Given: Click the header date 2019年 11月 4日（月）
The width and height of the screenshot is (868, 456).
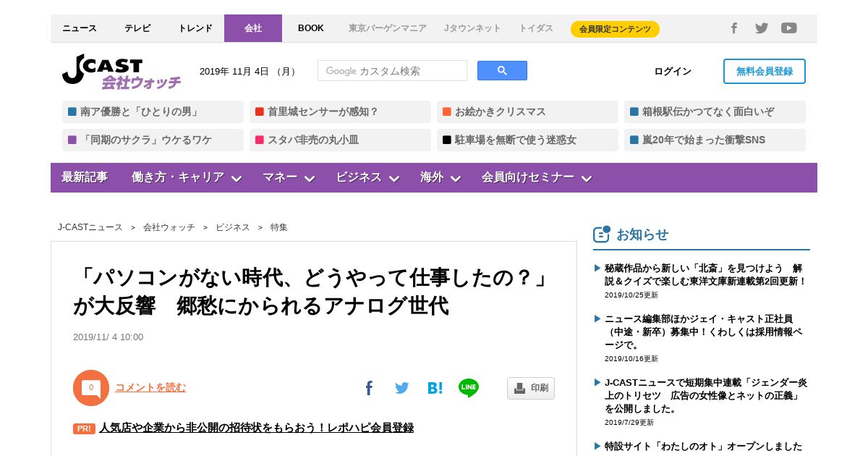Looking at the screenshot, I should (x=249, y=71).
